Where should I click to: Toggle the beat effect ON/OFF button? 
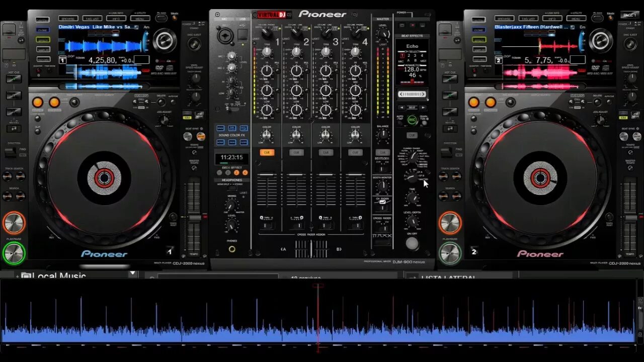click(x=412, y=244)
